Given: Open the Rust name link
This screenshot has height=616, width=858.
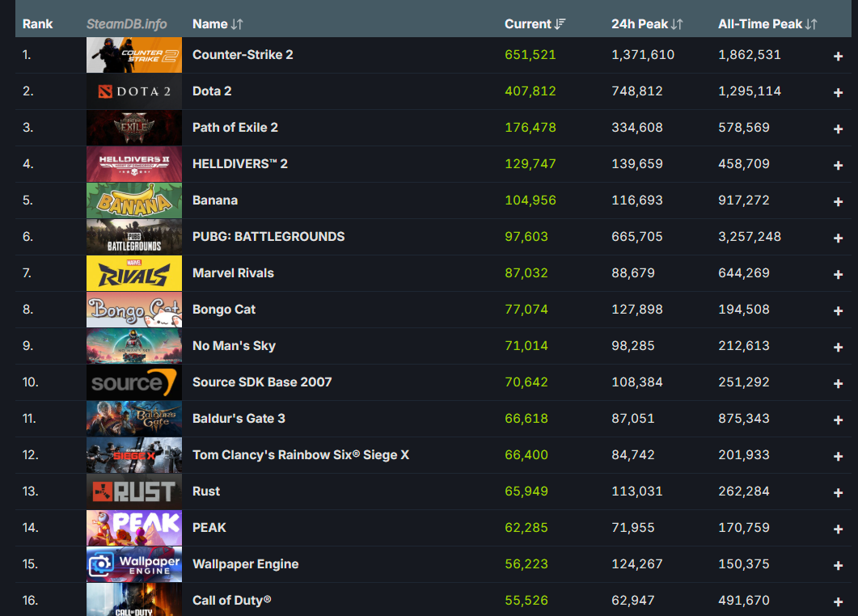Looking at the screenshot, I should coord(205,492).
